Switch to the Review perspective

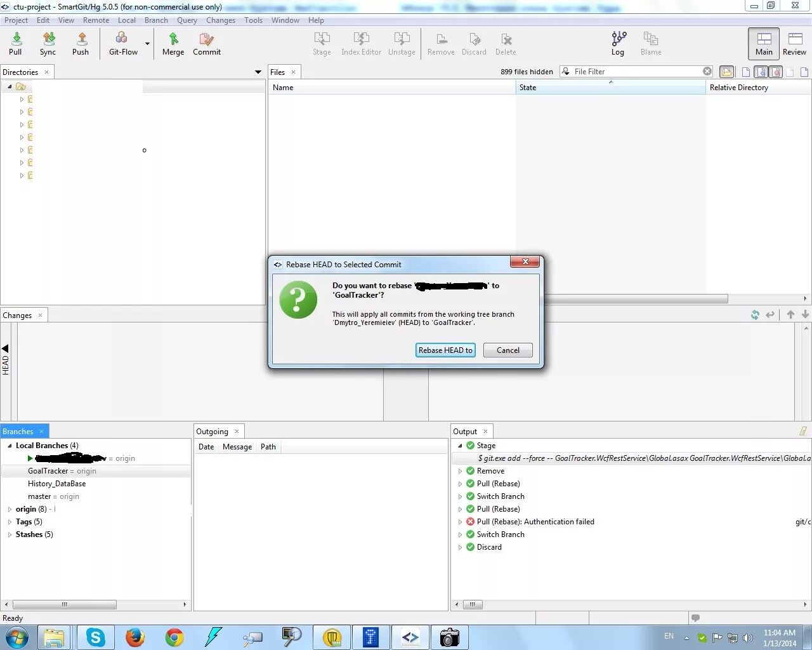pyautogui.click(x=794, y=44)
